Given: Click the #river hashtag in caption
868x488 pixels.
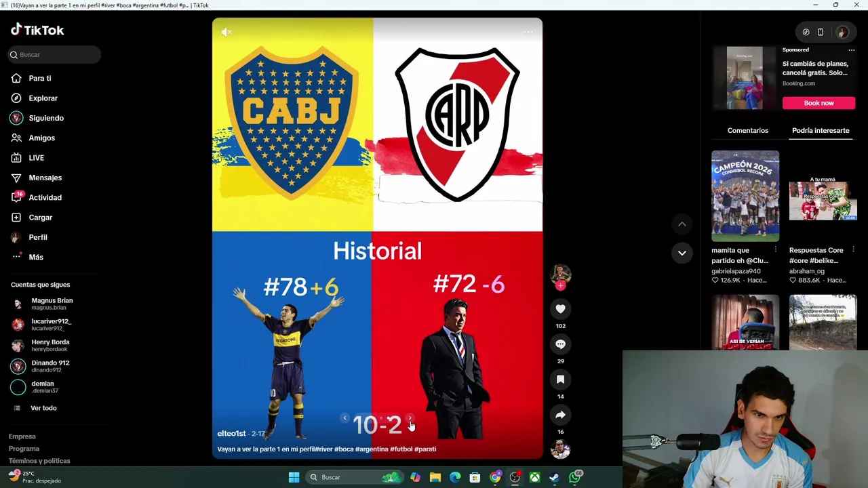Looking at the screenshot, I should pyautogui.click(x=322, y=449).
